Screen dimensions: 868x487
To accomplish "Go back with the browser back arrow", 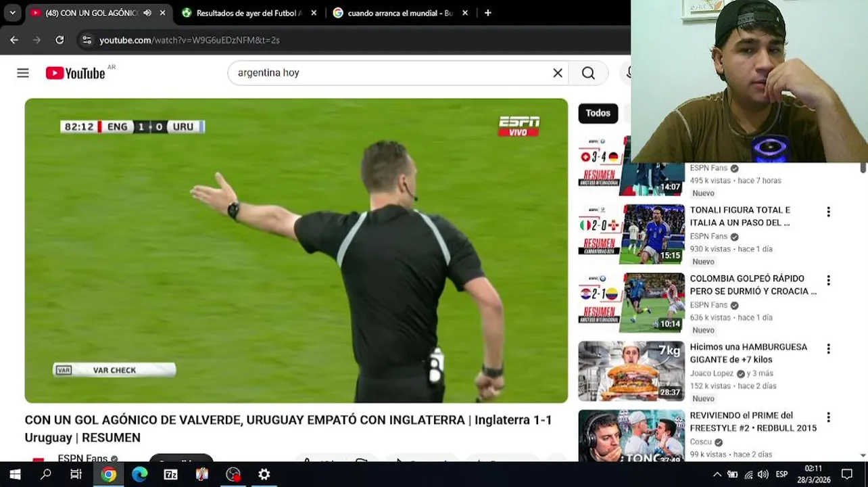I will 14,40.
